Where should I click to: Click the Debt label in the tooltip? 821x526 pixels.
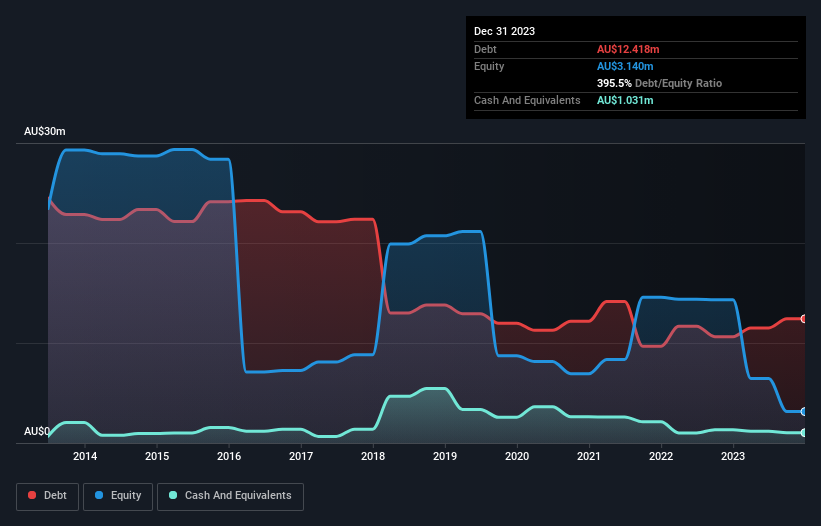point(485,49)
